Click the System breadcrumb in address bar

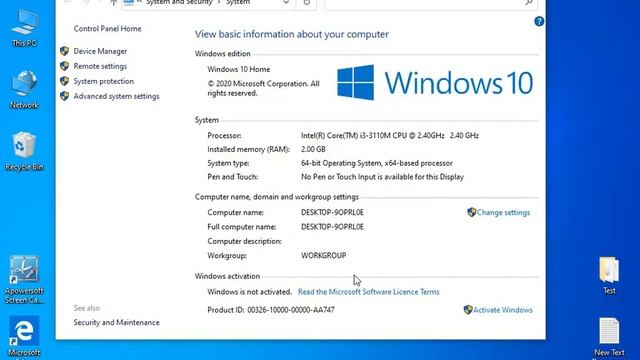click(238, 2)
